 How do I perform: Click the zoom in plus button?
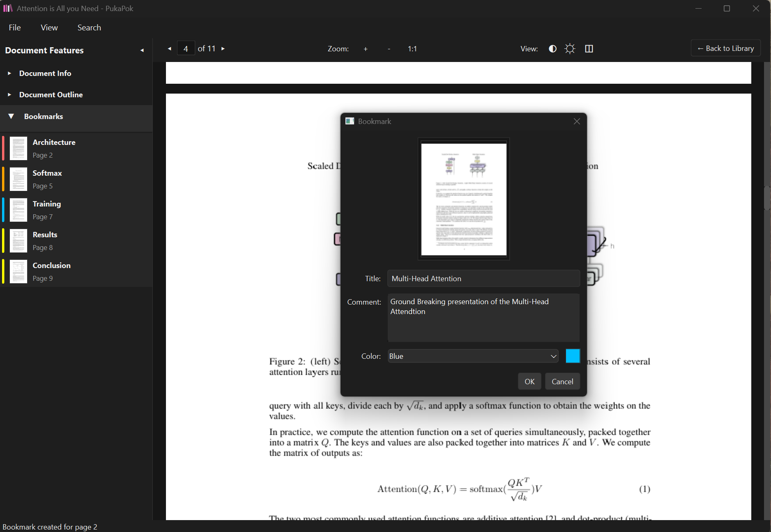point(365,49)
